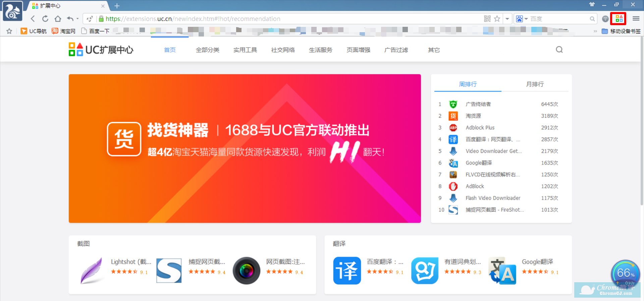Screen dimensions: 644x301
Task: Click the AdBlock red hand icon
Action: tap(453, 186)
